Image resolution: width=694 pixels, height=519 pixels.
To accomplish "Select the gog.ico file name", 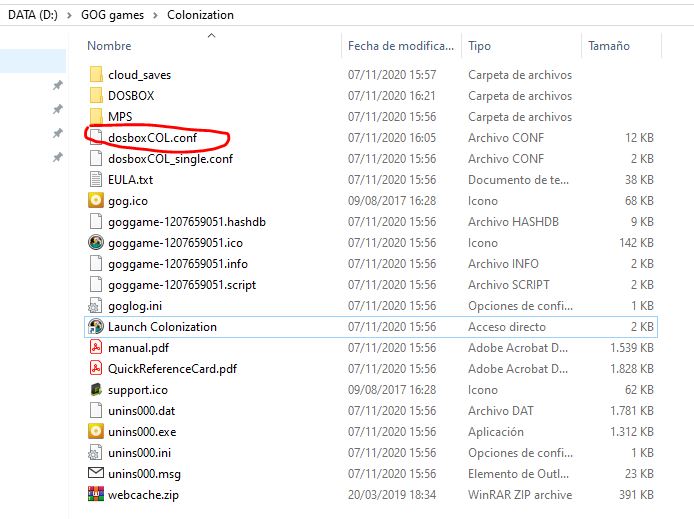I will click(128, 200).
